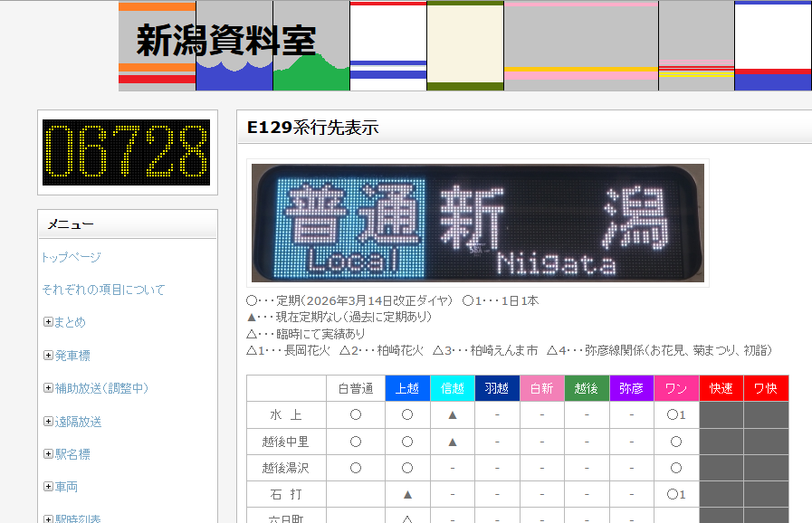The width and height of the screenshot is (812, 523).
Task: Click the navy 羽越 column header
Action: coord(497,388)
